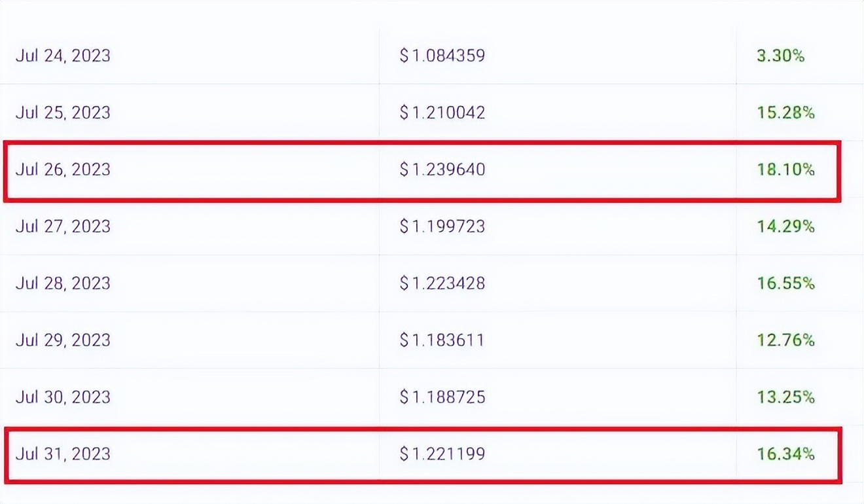Click the $1.199723 price value
The height and width of the screenshot is (504, 864).
click(442, 226)
